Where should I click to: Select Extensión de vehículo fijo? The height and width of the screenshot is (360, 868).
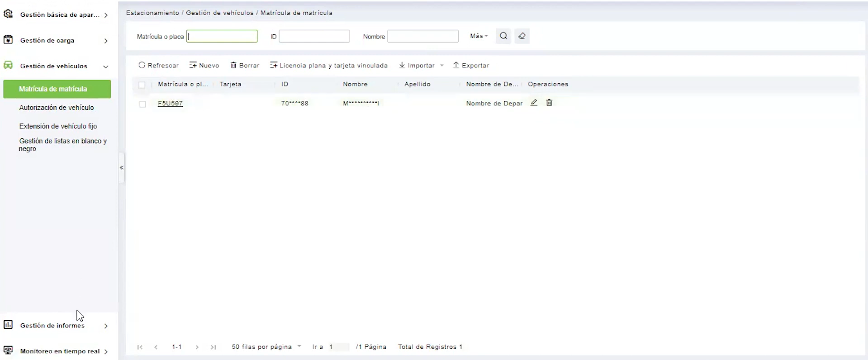58,126
